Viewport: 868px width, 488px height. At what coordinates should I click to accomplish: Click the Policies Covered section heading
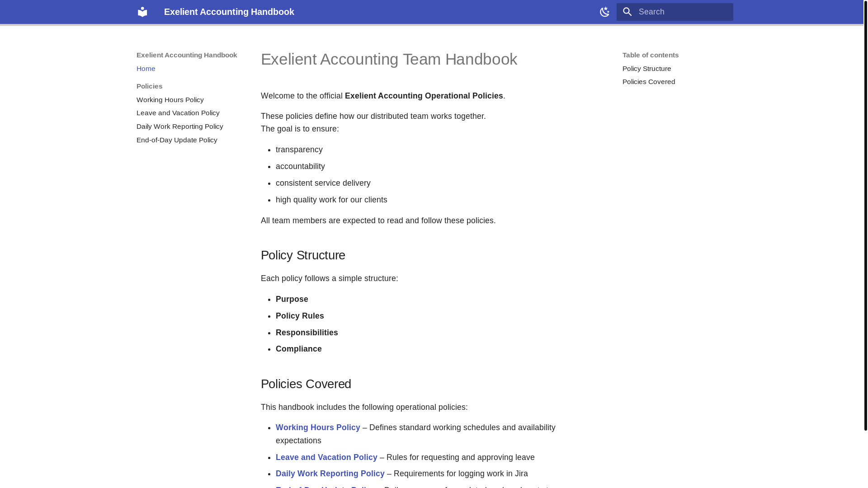click(x=306, y=384)
